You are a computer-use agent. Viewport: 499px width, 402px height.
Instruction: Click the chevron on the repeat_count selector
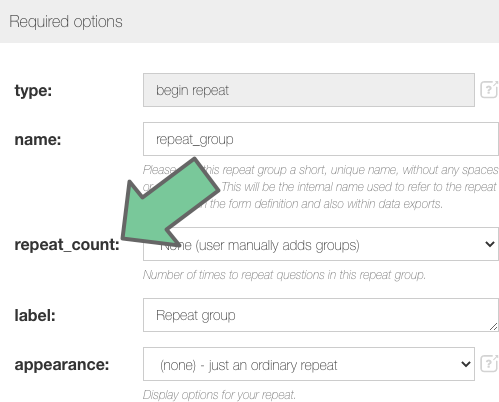pos(490,244)
